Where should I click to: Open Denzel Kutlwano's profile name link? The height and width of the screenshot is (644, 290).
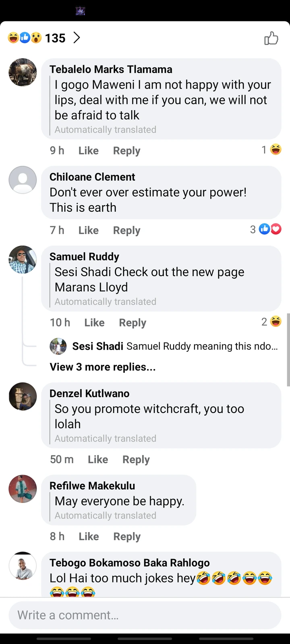89,393
